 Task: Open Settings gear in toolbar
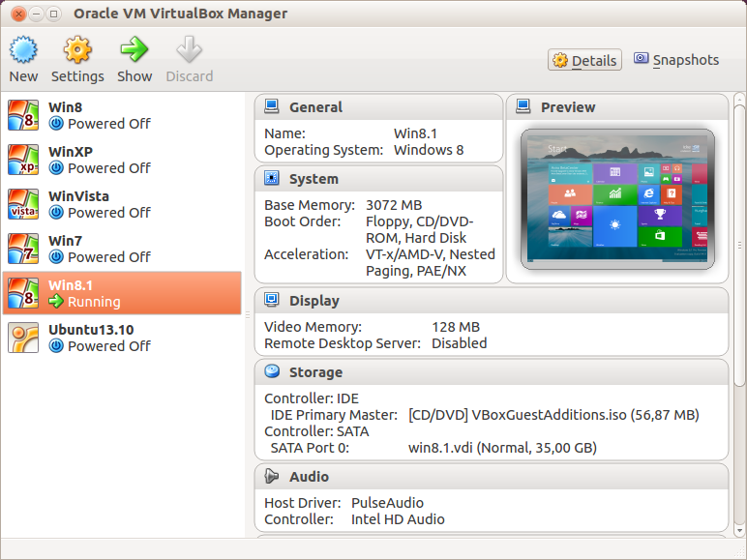[77, 50]
